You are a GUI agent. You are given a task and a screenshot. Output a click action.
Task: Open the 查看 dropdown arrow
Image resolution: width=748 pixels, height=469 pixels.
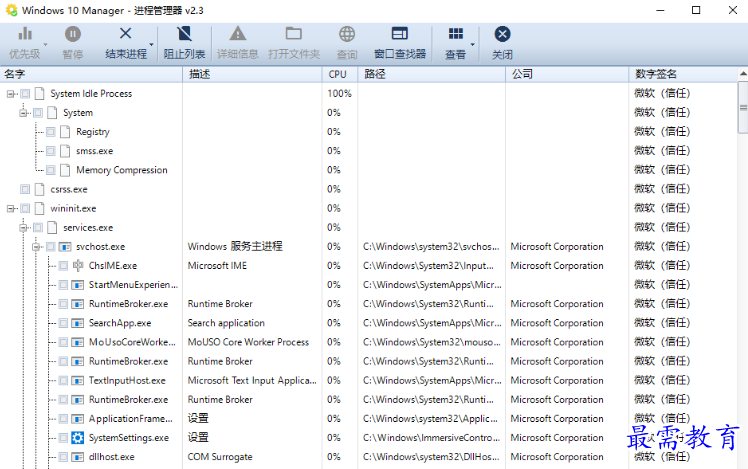473,44
